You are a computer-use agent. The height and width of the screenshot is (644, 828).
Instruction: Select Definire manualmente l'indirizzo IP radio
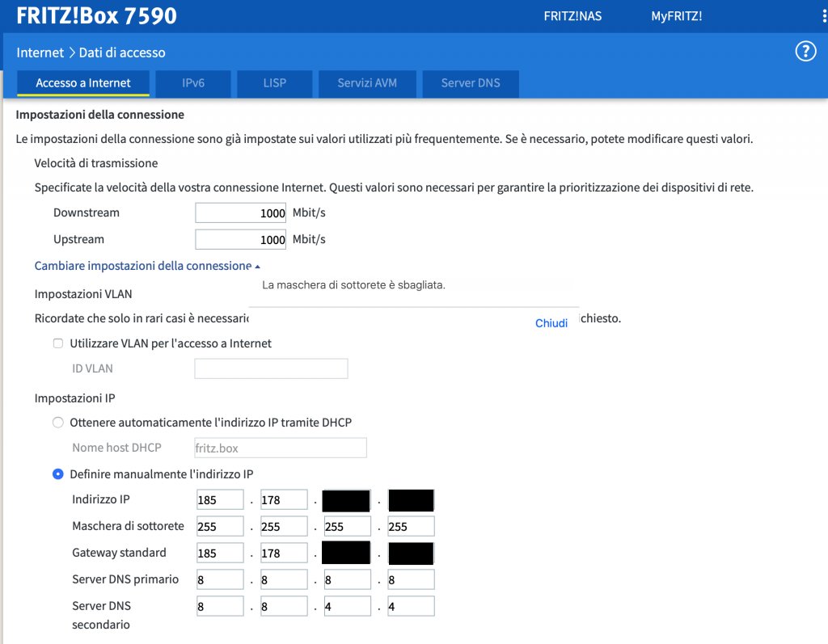coord(58,474)
